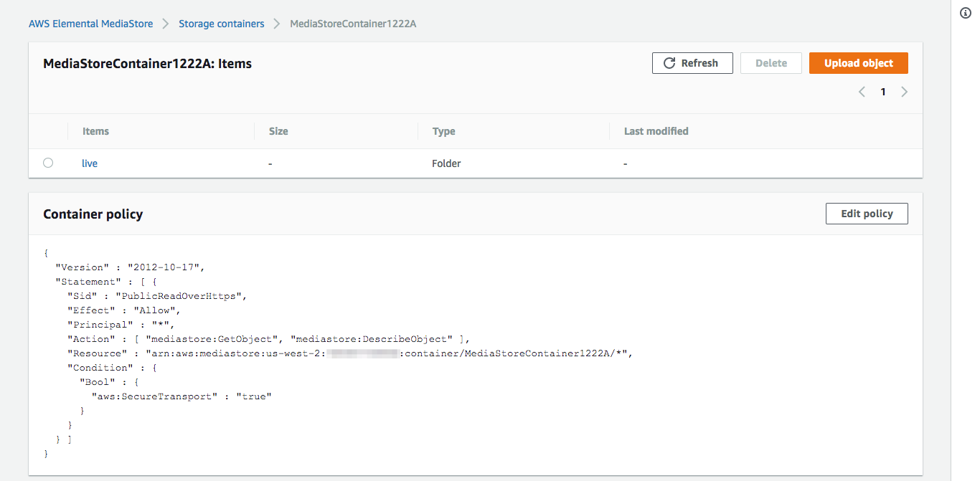Click the Edit policy button

tap(867, 213)
